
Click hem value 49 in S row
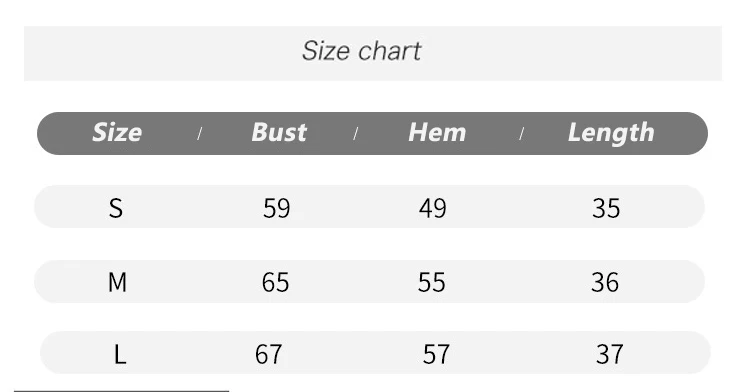[432, 208]
